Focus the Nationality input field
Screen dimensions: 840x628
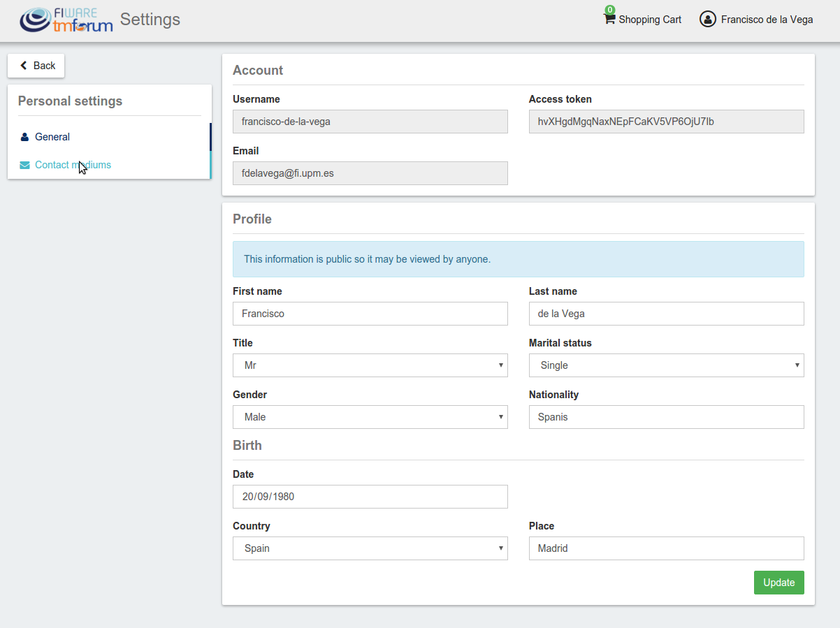667,417
